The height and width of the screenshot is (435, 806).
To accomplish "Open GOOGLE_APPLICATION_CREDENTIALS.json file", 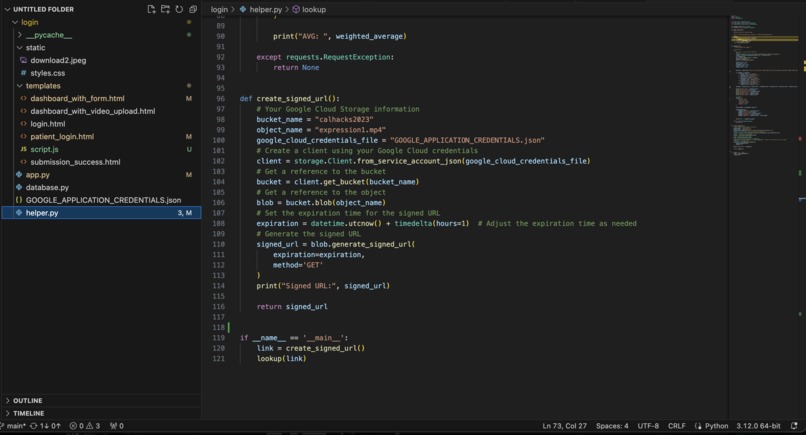I will point(101,200).
